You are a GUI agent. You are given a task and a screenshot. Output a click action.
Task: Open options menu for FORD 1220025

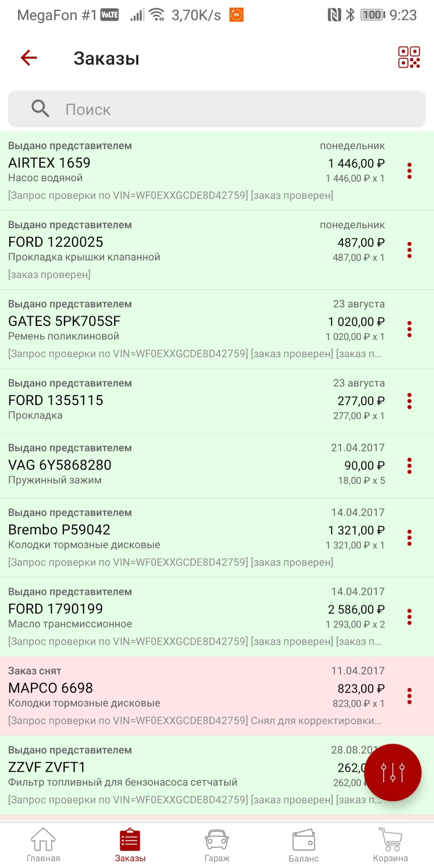click(x=409, y=250)
